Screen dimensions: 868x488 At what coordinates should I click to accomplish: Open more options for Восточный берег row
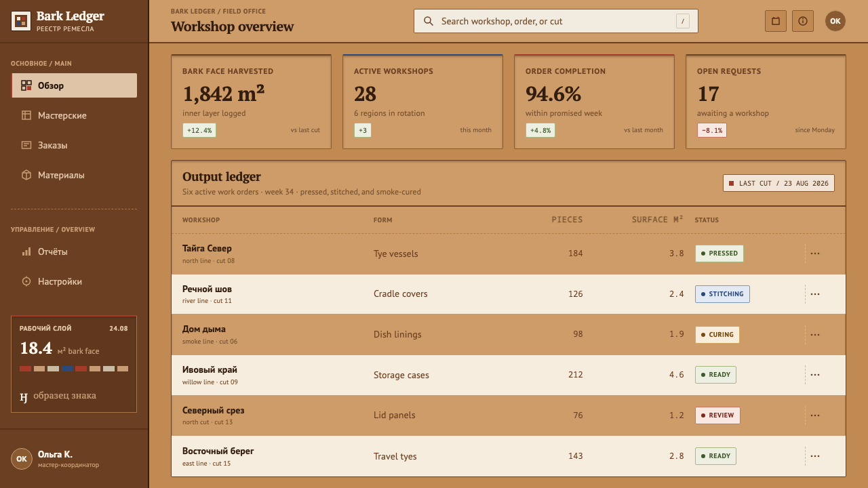point(815,456)
